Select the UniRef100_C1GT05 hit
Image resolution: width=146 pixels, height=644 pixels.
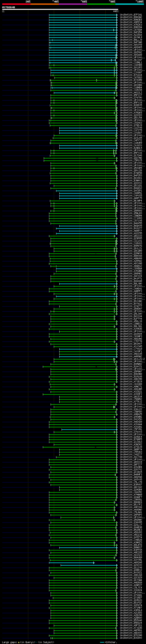(131, 128)
